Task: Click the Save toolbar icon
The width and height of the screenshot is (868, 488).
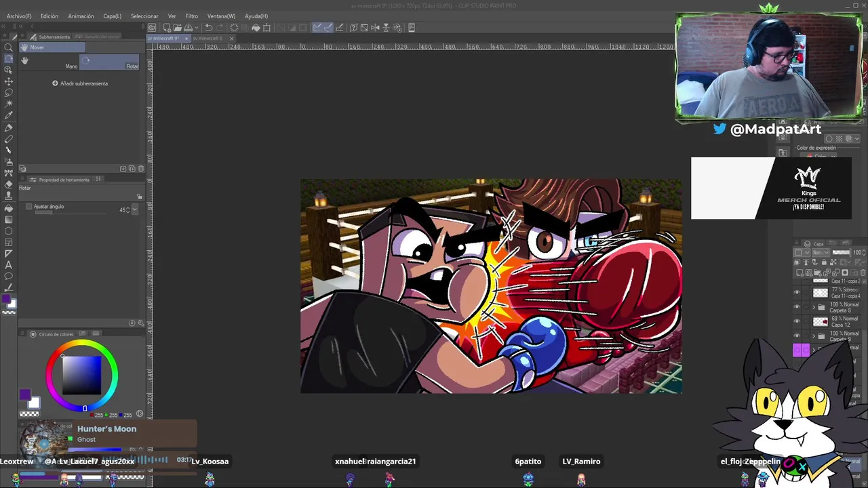Action: 188,28
